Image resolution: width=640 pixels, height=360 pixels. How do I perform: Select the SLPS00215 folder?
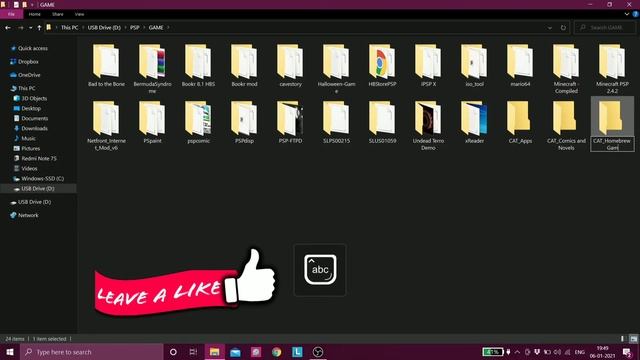(x=336, y=122)
